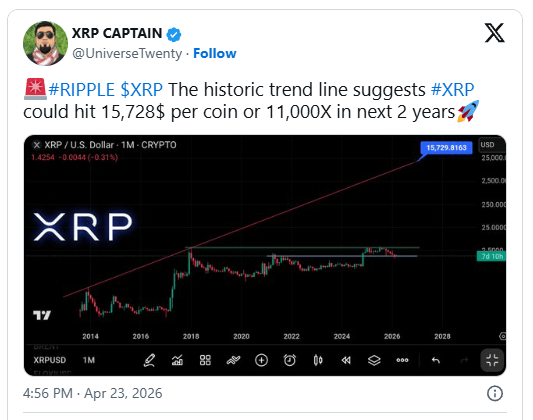Image resolution: width=533 pixels, height=420 pixels.
Task: Select the candlestick chart style icon
Action: click(318, 360)
